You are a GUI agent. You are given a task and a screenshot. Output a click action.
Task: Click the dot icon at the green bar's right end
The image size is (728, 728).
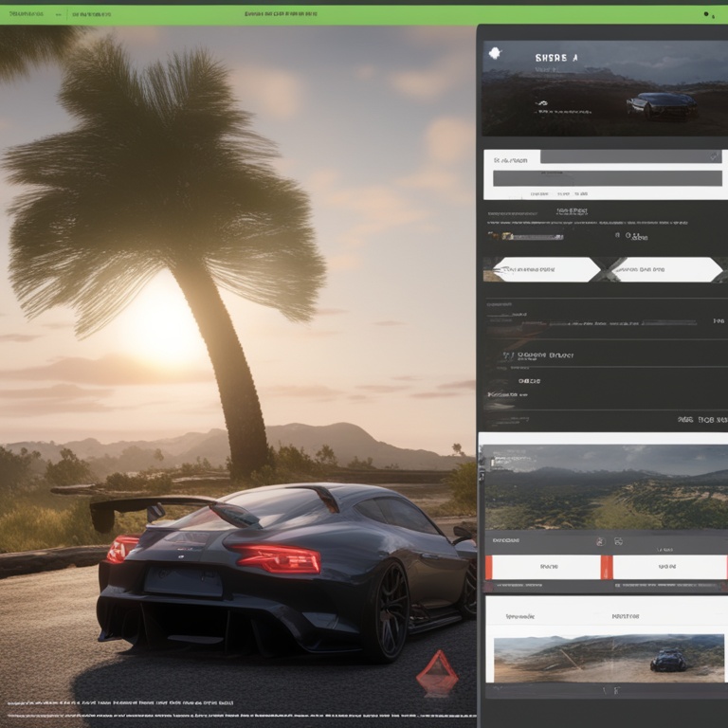[706, 14]
